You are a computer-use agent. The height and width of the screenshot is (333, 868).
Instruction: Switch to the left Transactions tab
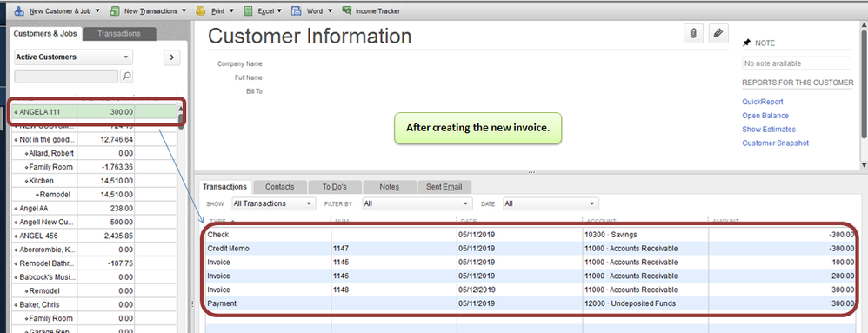pos(119,34)
